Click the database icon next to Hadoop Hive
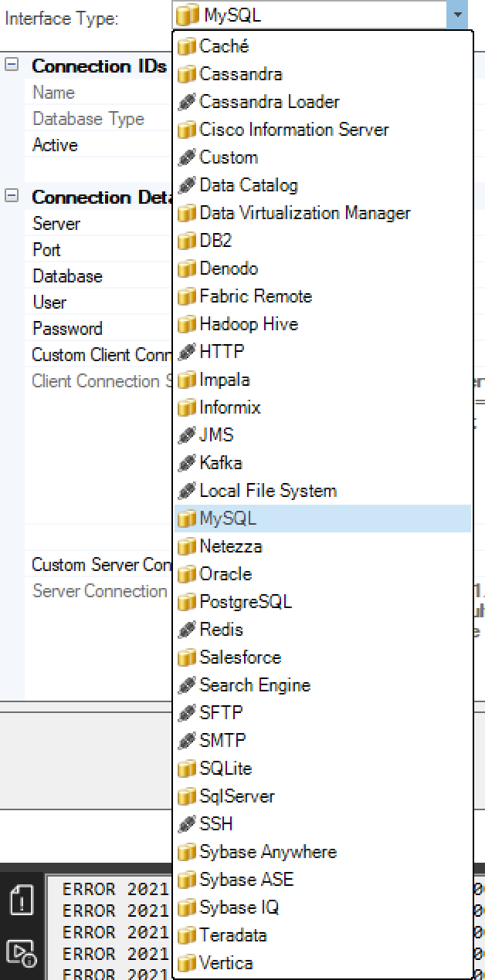 pos(187,324)
